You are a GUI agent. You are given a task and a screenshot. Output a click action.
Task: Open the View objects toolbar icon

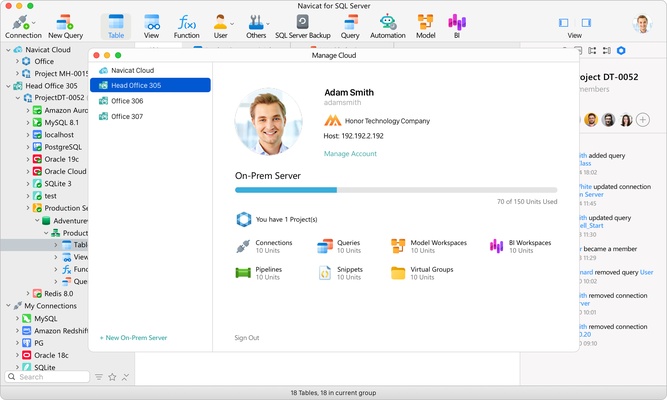(151, 26)
